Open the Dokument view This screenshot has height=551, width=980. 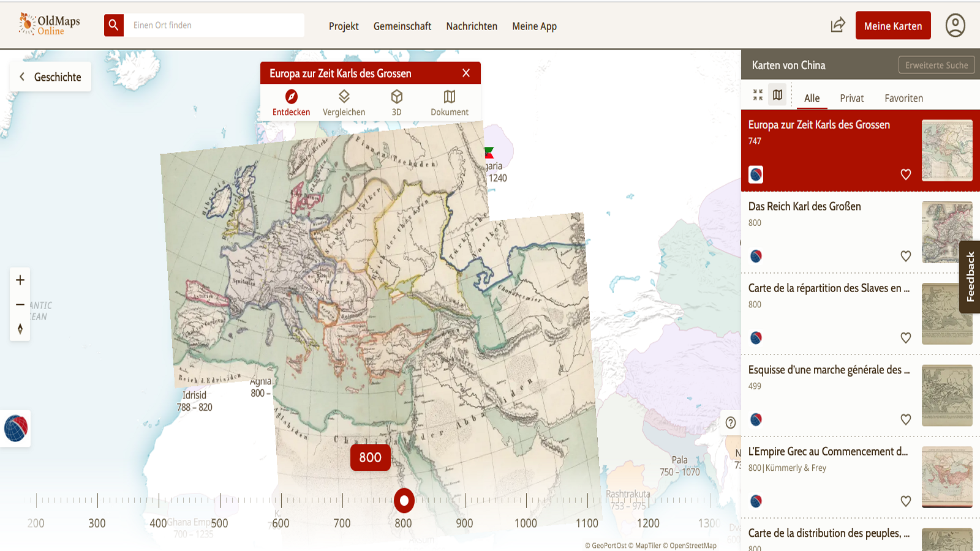(450, 102)
